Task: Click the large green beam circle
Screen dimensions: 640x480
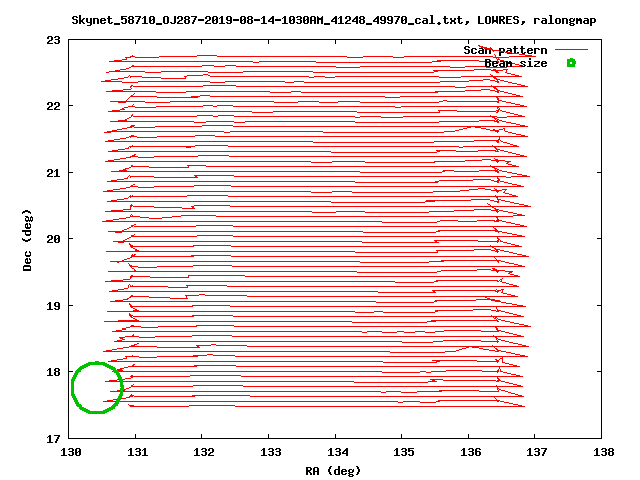Action: 97,387
